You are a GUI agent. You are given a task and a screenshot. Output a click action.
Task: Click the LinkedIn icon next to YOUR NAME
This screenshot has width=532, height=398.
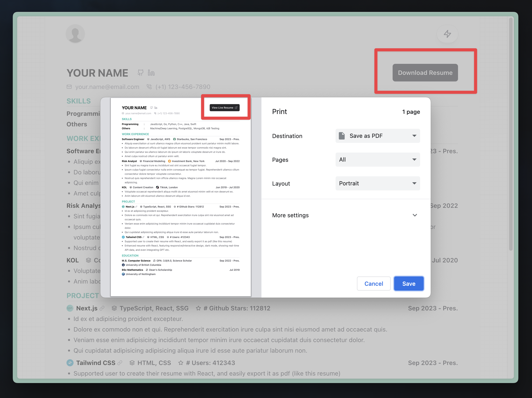pyautogui.click(x=151, y=72)
